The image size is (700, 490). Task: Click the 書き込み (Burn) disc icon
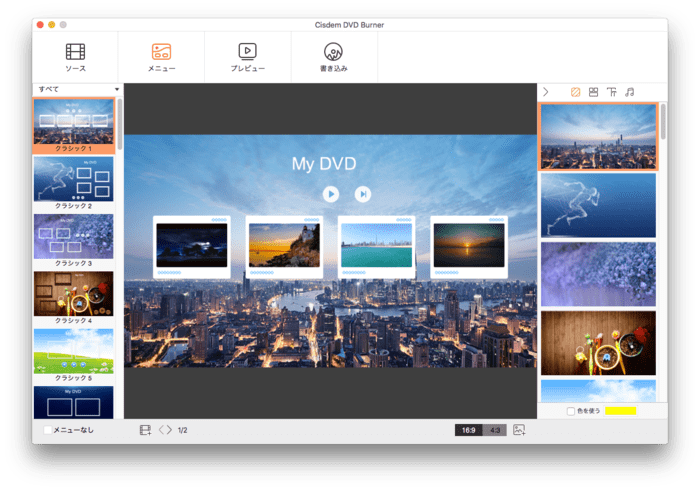pyautogui.click(x=334, y=57)
